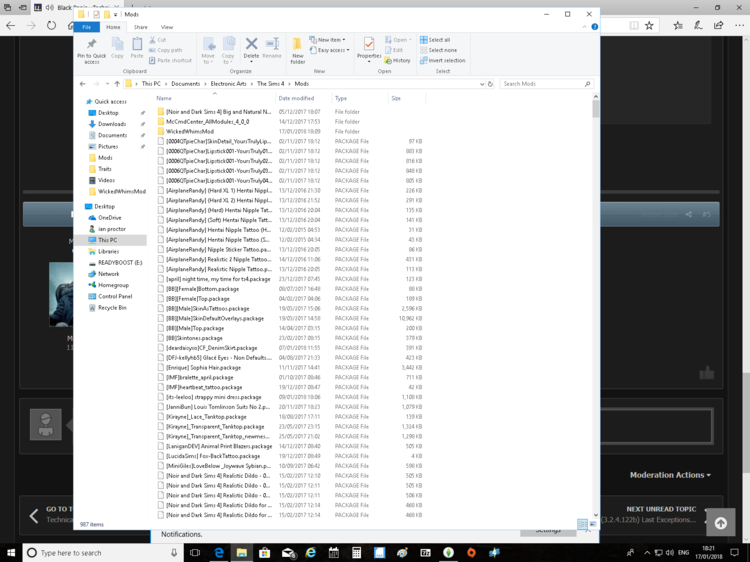This screenshot has height=562, width=750.
Task: Click the browser favorites star icon
Action: pos(649,26)
